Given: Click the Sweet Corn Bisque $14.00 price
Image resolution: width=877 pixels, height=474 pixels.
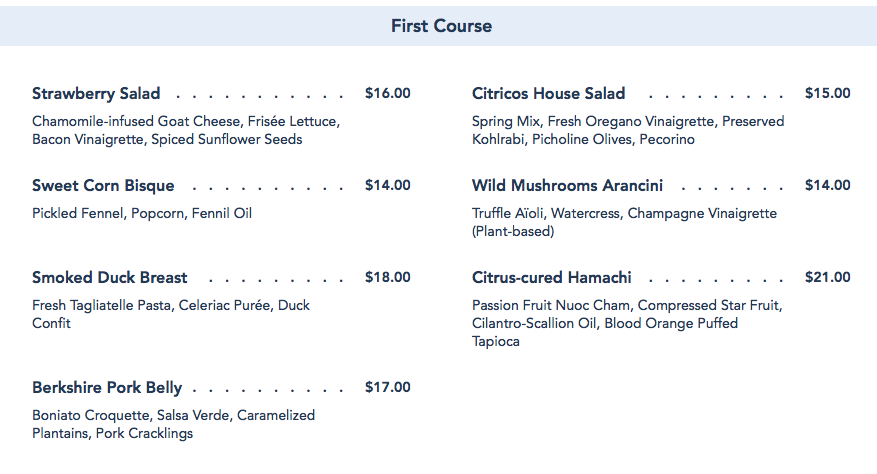Looking at the screenshot, I should (388, 186).
